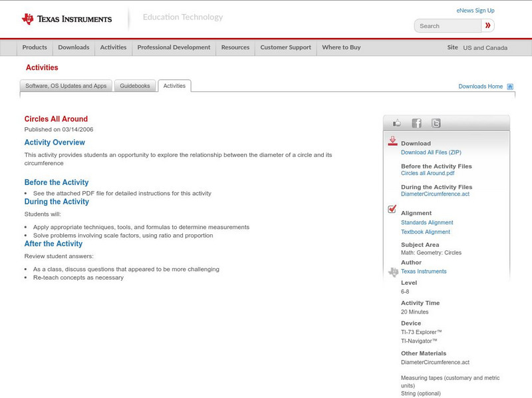532x398 pixels.
Task: Share the activity via Twitter icon
Action: click(436, 123)
